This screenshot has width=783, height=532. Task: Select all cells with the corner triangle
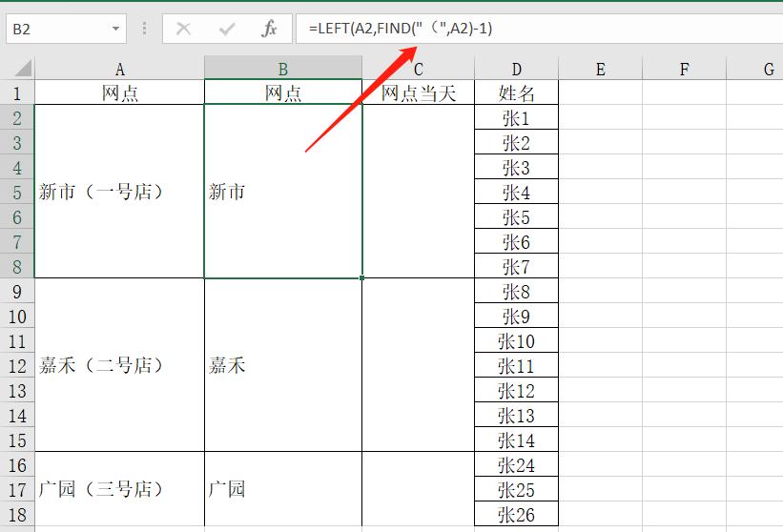click(x=23, y=69)
